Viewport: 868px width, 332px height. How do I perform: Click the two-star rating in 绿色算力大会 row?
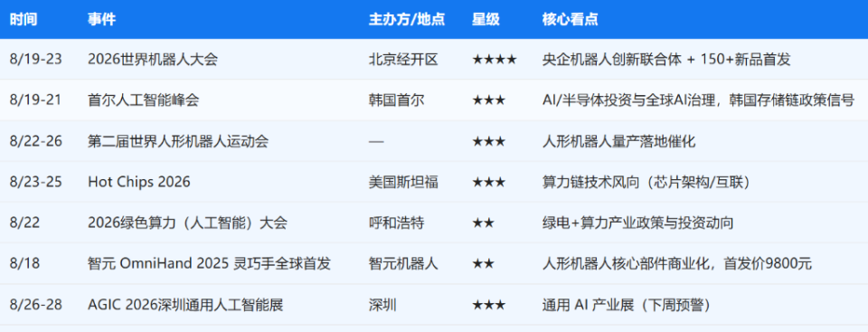(x=483, y=223)
